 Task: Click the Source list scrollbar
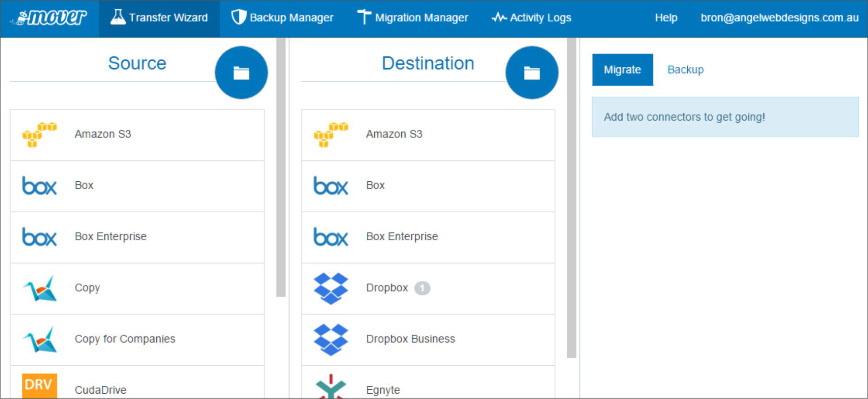[281, 168]
